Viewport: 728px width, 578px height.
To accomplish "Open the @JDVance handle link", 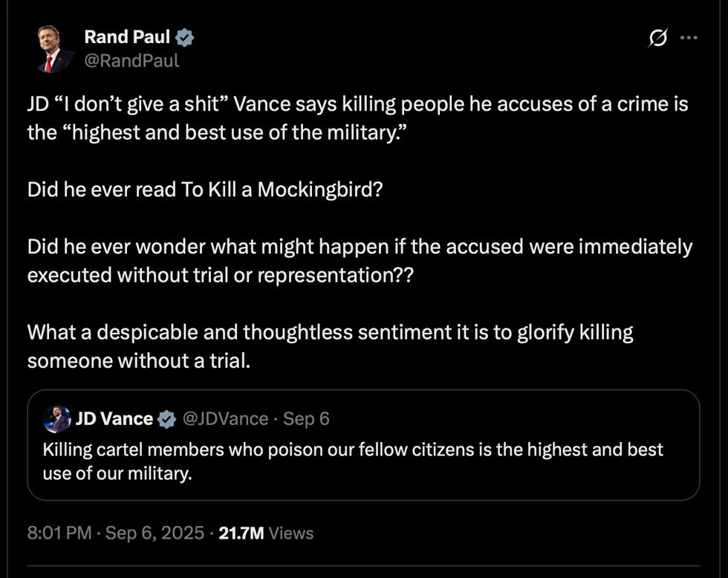I will (224, 419).
